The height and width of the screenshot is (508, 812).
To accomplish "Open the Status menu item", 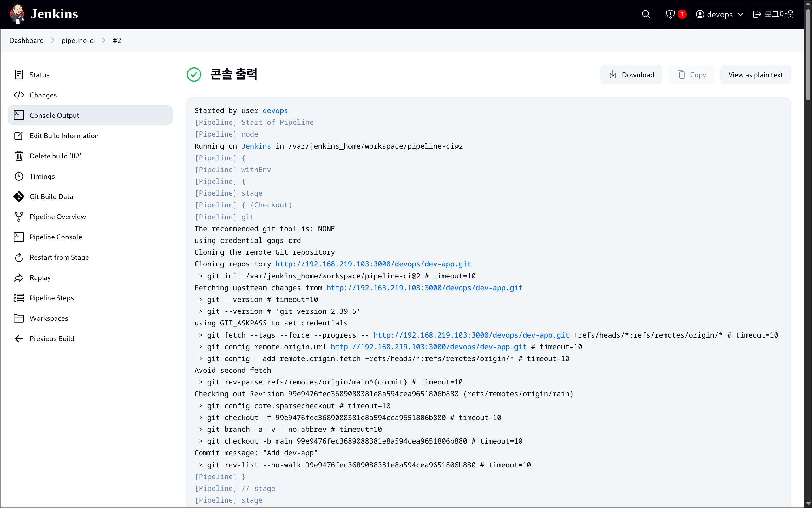I will point(90,75).
